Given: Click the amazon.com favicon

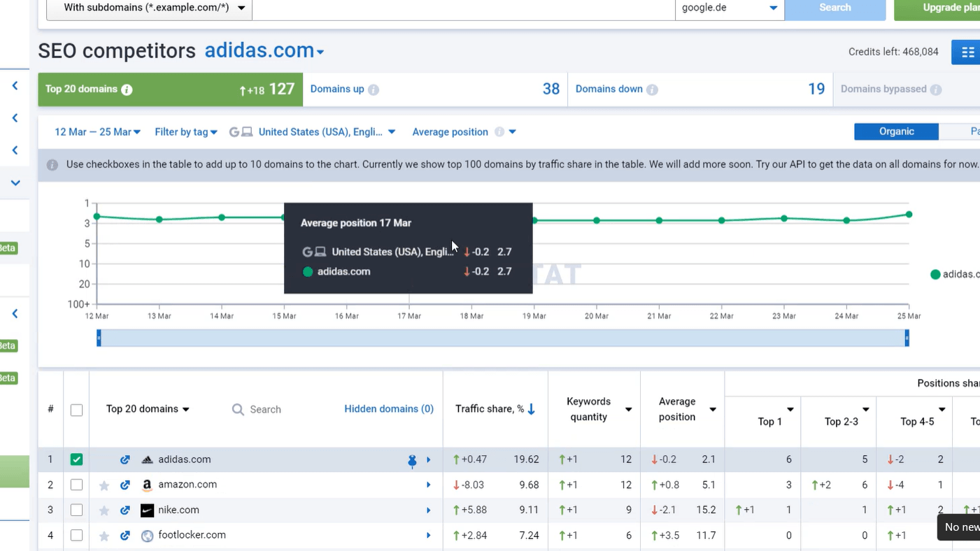Looking at the screenshot, I should point(147,485).
